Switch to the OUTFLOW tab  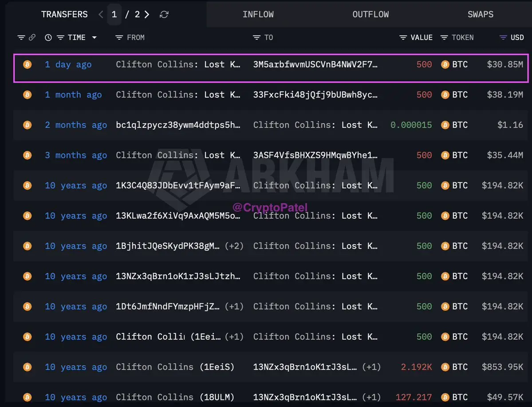[370, 14]
